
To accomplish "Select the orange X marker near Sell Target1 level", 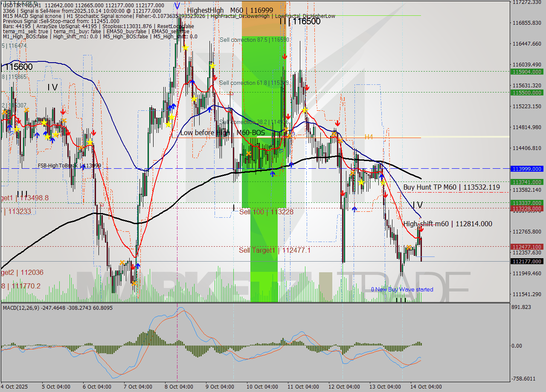I will click(409, 247).
